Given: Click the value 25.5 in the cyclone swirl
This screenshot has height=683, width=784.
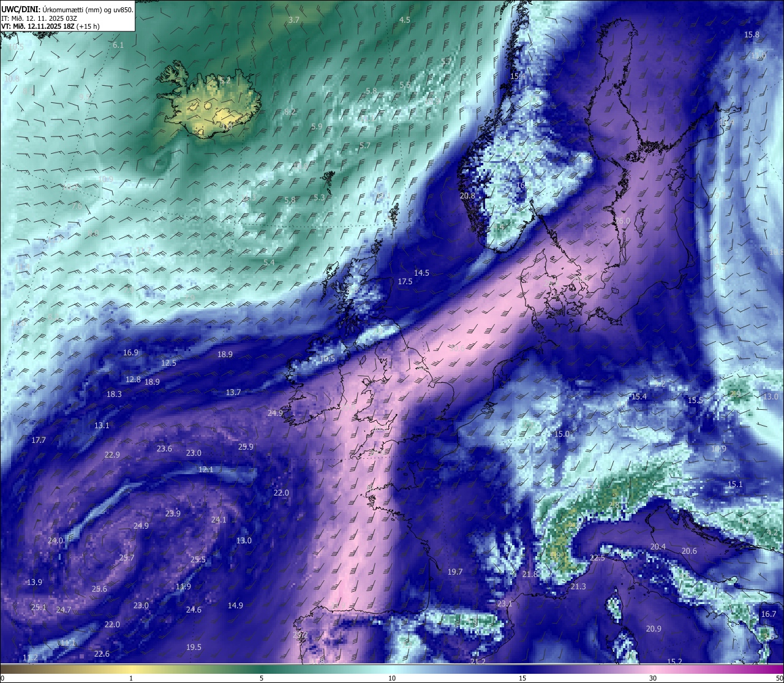Looking at the screenshot, I should click(x=198, y=559).
